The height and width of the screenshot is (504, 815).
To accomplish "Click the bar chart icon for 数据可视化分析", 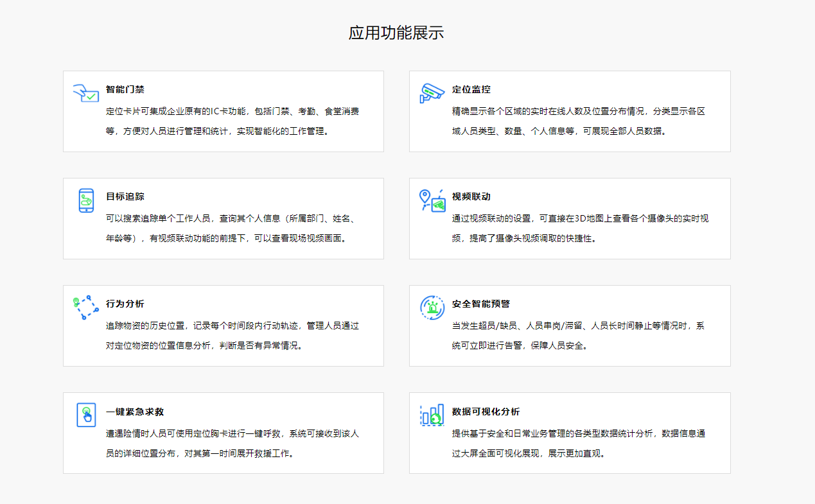I will pos(432,415).
